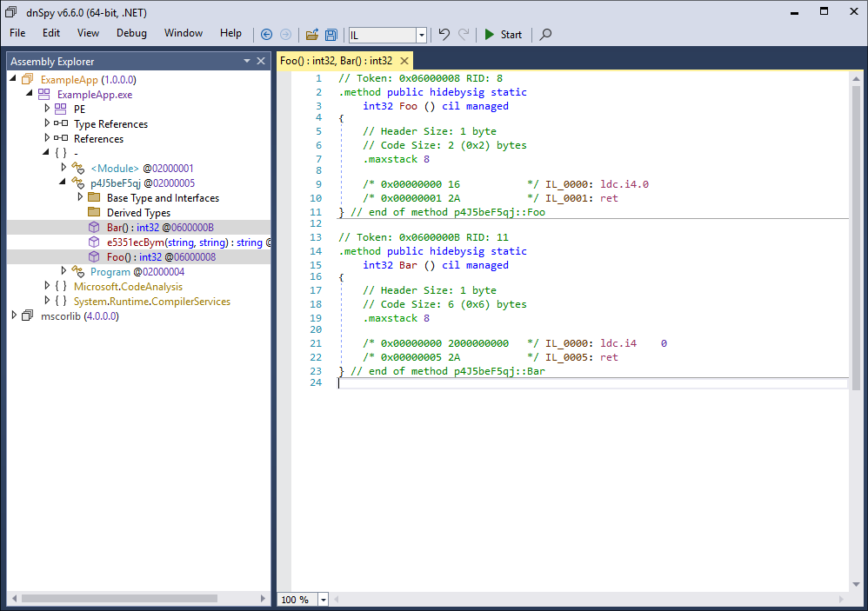Image resolution: width=868 pixels, height=611 pixels.
Task: Click scroll-down arrow of code editor
Action: [856, 584]
